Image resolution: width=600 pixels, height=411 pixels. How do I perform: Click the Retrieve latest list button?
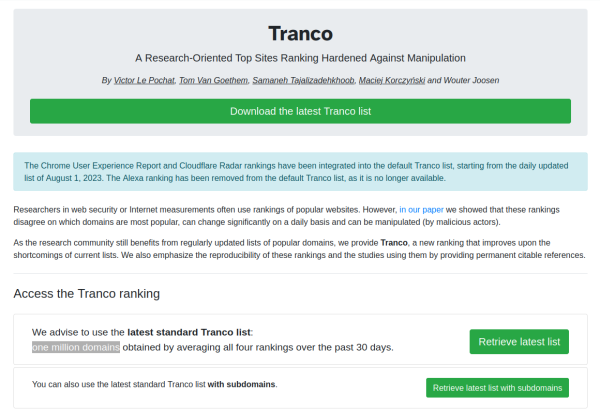click(519, 342)
